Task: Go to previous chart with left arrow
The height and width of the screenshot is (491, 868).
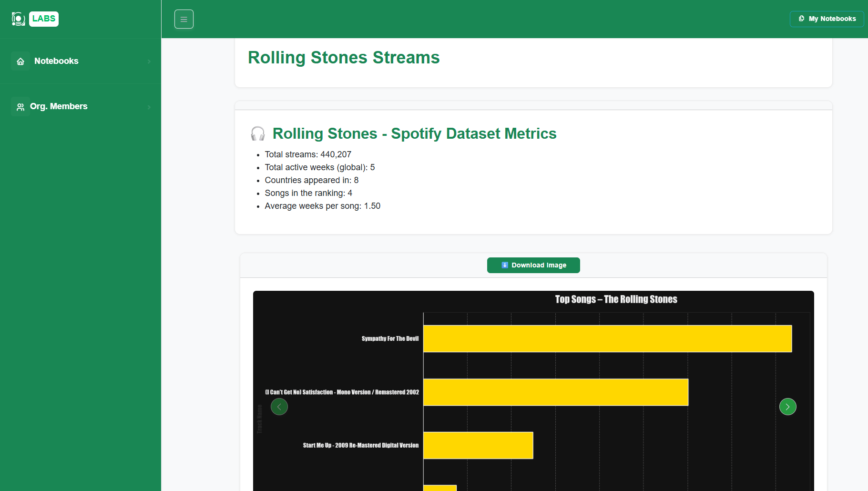Action: tap(279, 407)
